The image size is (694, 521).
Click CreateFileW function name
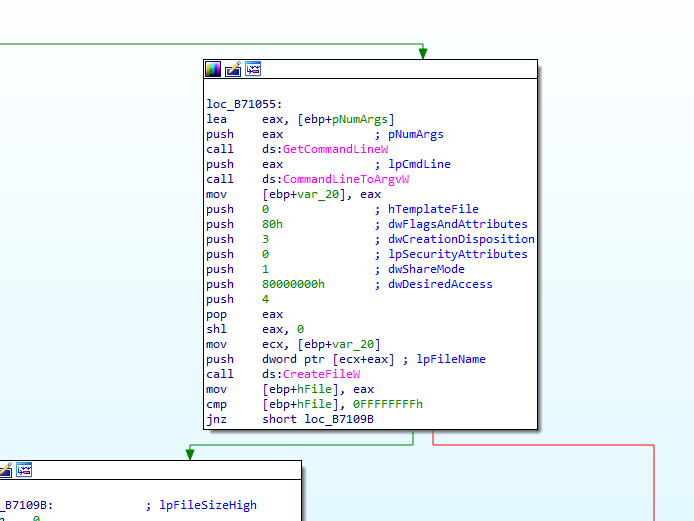click(x=321, y=374)
